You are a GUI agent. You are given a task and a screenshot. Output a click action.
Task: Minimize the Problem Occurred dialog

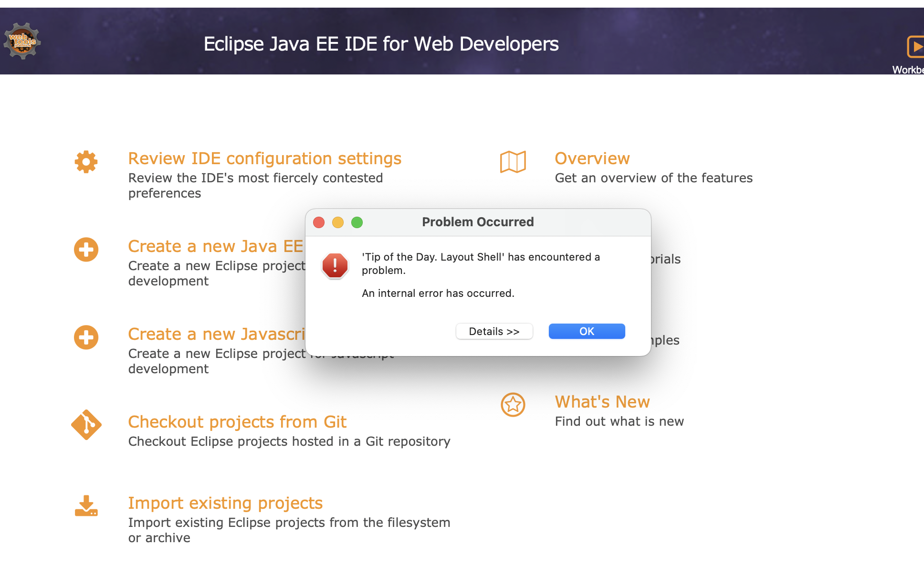click(338, 222)
